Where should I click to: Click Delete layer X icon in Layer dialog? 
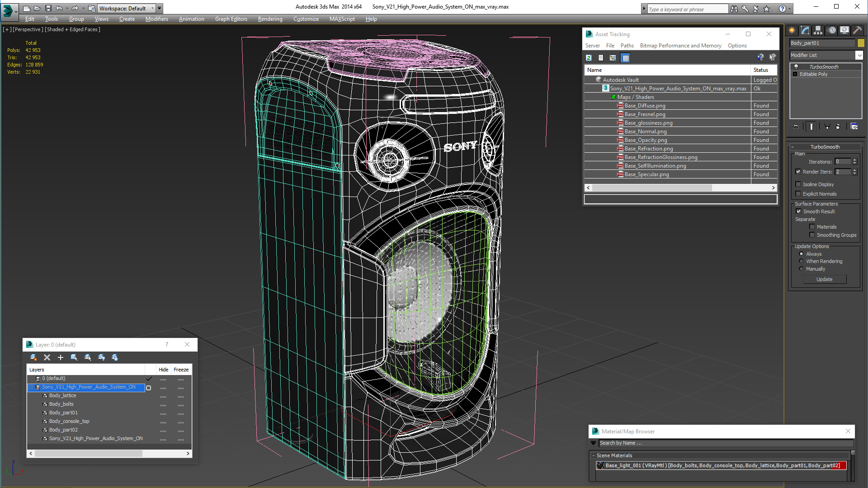47,357
